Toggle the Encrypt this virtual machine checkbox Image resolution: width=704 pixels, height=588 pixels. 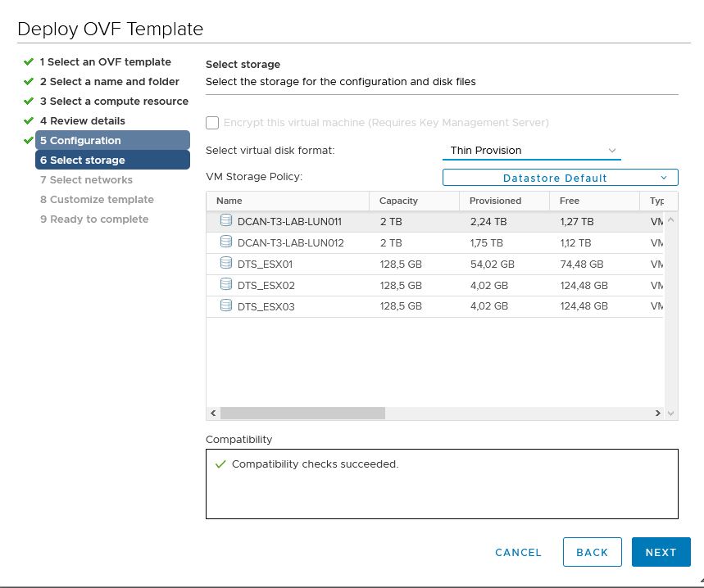212,123
